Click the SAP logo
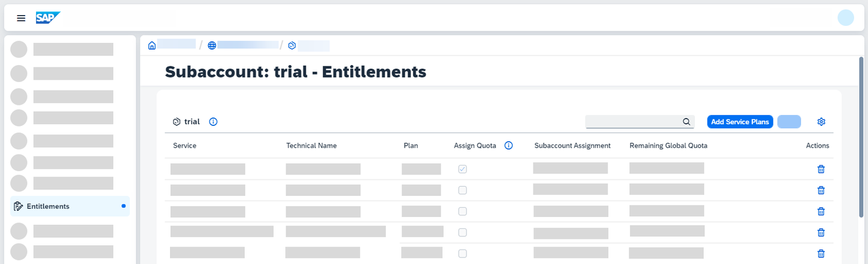The image size is (868, 264). (47, 17)
